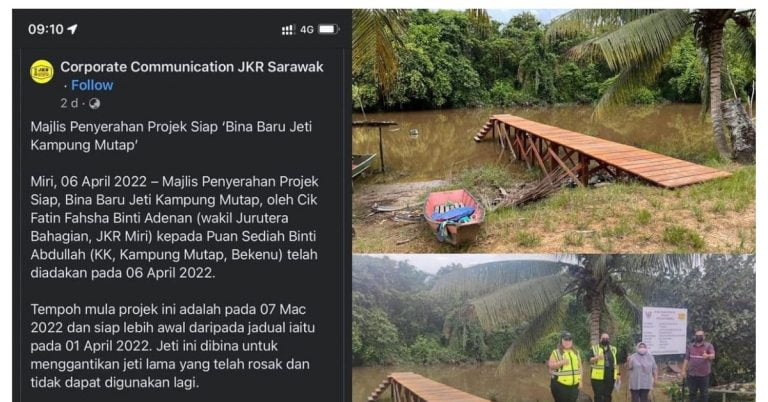
Task: Tap the battery status icon
Action: 329,29
